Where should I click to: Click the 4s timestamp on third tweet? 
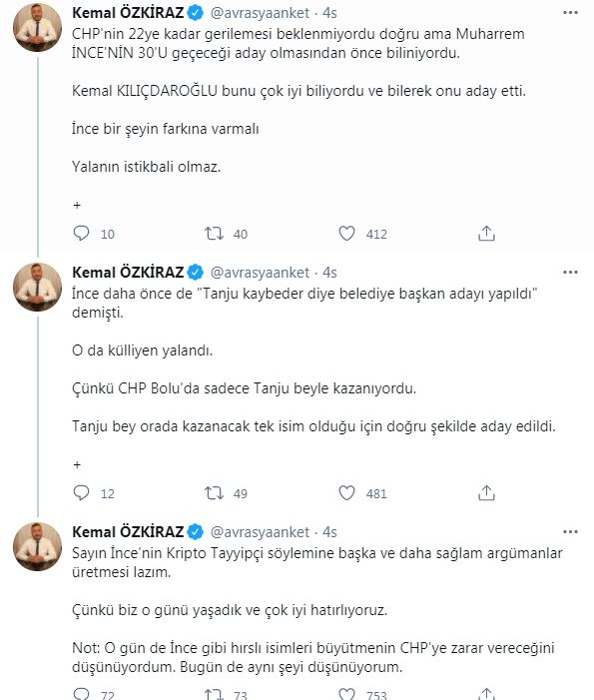point(329,532)
